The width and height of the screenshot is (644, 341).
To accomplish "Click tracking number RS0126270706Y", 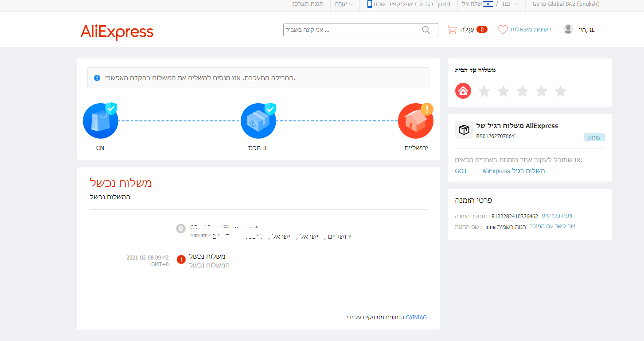I will coord(496,136).
